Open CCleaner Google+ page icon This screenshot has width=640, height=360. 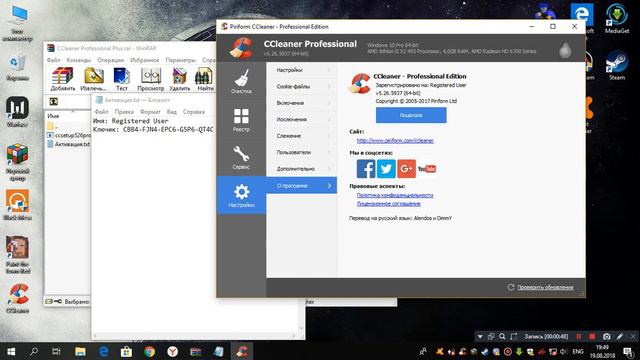pyautogui.click(x=407, y=169)
